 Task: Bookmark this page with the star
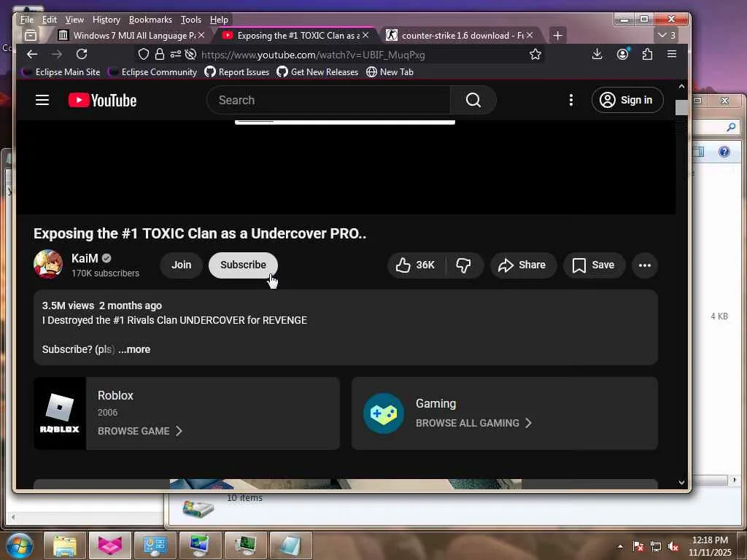click(x=535, y=54)
